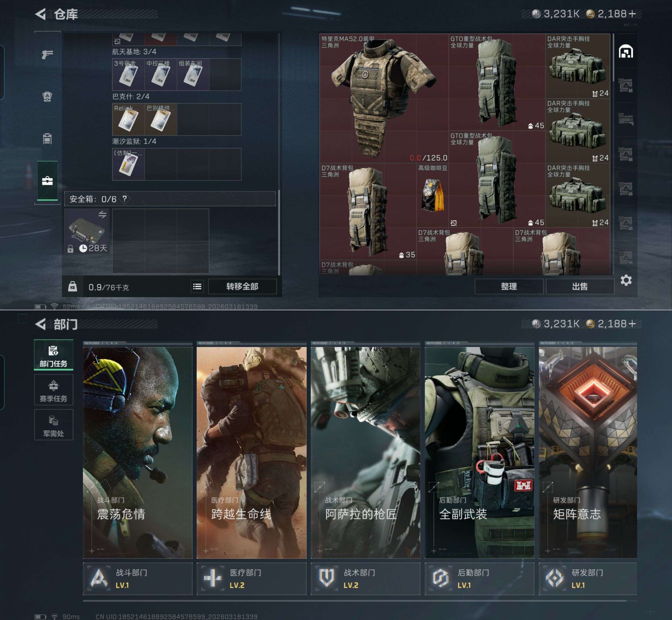
Task: Click the swap arrows on the safe box case
Action: [102, 215]
